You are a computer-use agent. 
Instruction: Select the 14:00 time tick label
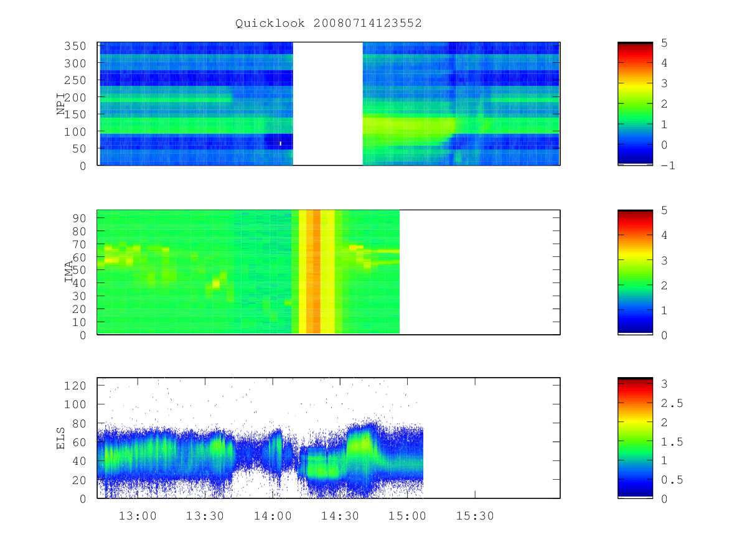273,516
